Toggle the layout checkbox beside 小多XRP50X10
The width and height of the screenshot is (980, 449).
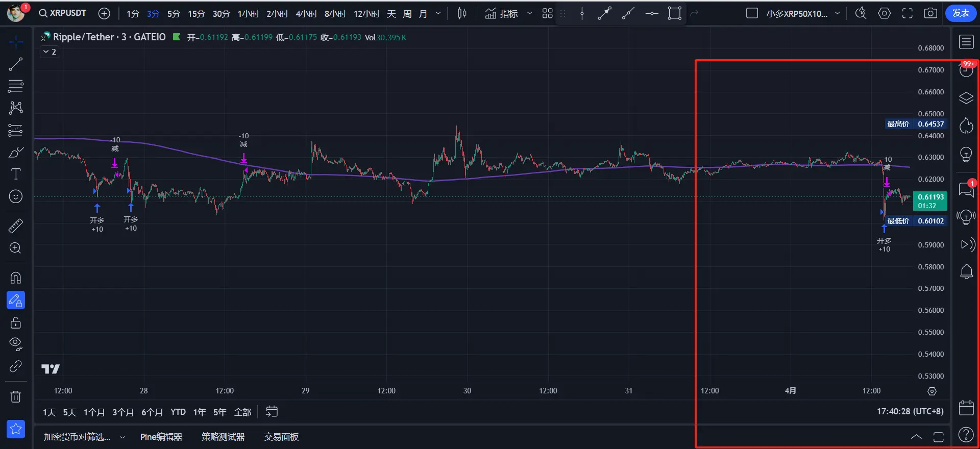pyautogui.click(x=752, y=13)
